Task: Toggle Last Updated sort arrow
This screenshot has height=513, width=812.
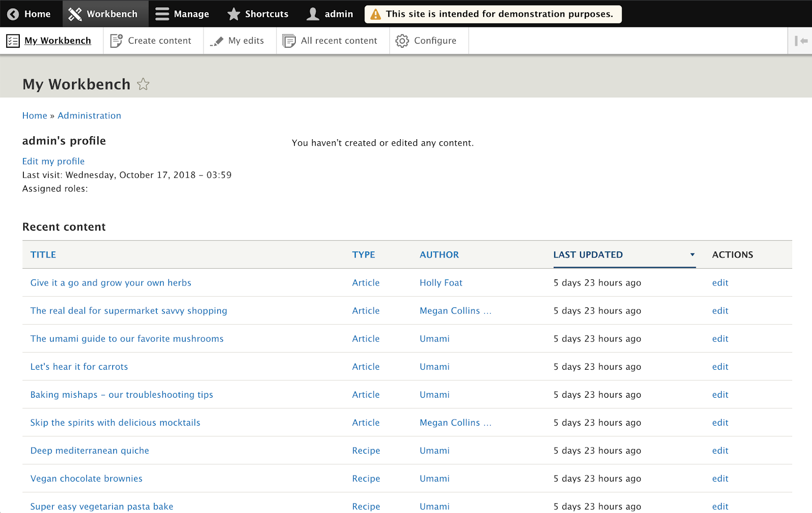Action: click(x=692, y=255)
